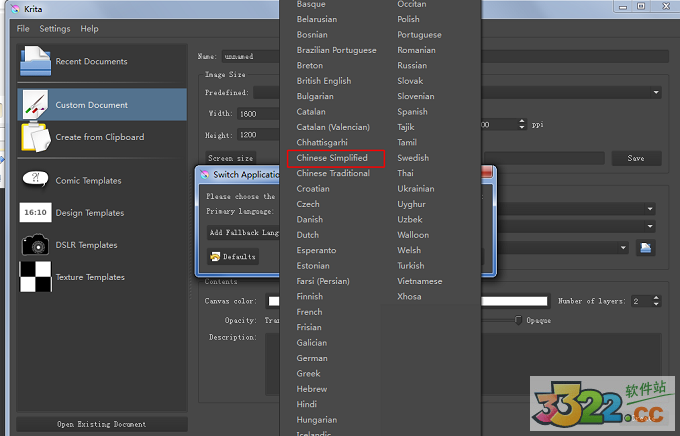The width and height of the screenshot is (680, 436).
Task: Pick Catalan (Valencian) language
Action: click(333, 127)
